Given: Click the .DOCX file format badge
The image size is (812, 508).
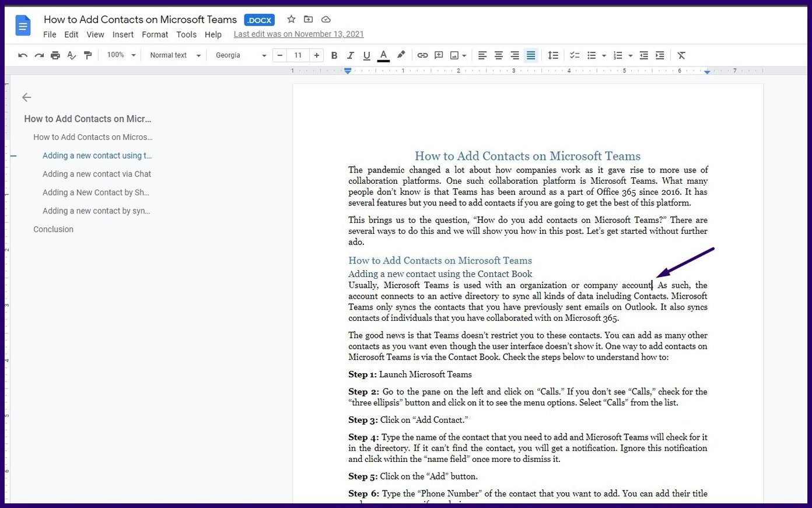Looking at the screenshot, I should (260, 20).
